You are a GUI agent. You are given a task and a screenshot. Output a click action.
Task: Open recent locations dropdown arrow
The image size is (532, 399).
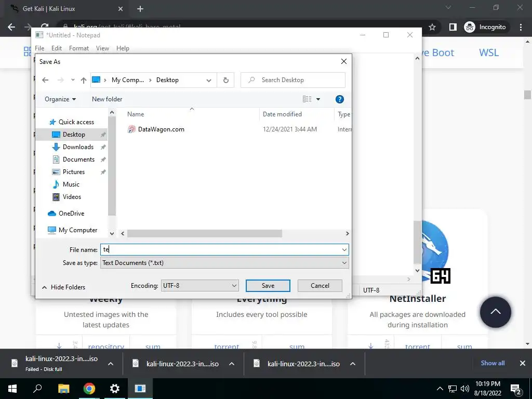pyautogui.click(x=73, y=80)
